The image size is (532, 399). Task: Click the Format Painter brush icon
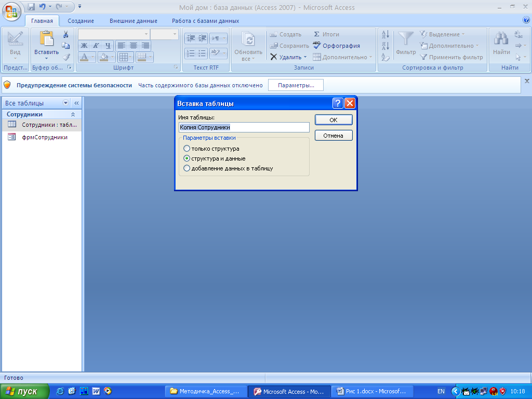tap(66, 57)
